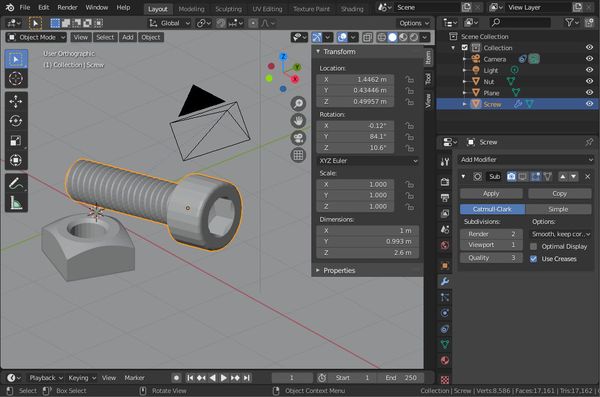Switch to the Sculpting workspace tab
The height and width of the screenshot is (397, 600).
coord(228,9)
